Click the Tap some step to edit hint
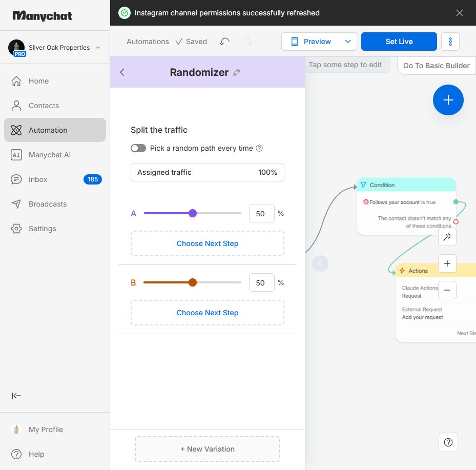 [x=345, y=65]
